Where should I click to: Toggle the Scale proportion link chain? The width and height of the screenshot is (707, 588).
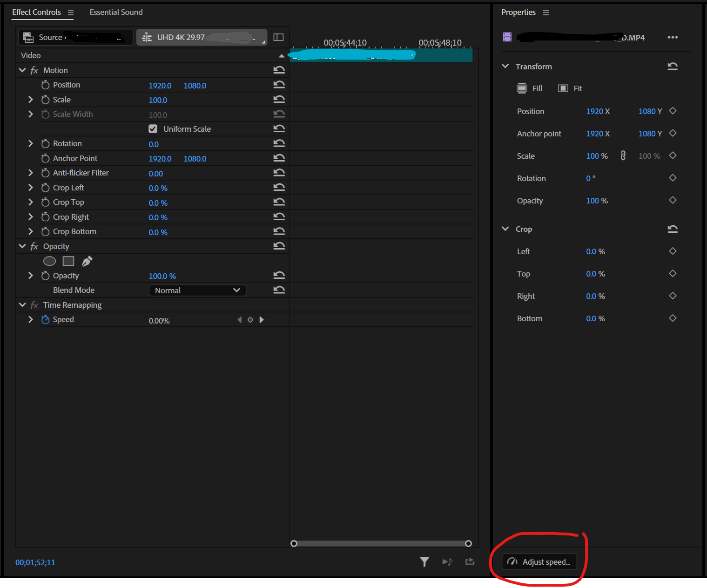coord(623,155)
